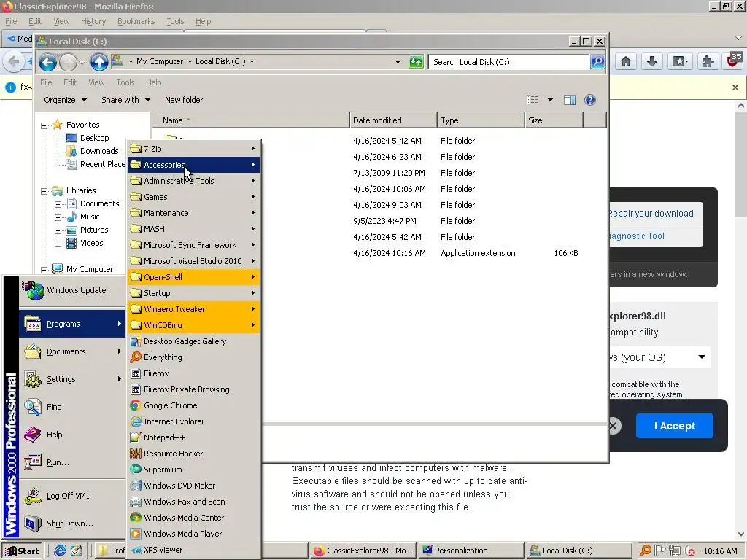747x560 pixels.
Task: Open Firefox extensions puzzle icon
Action: (x=708, y=61)
